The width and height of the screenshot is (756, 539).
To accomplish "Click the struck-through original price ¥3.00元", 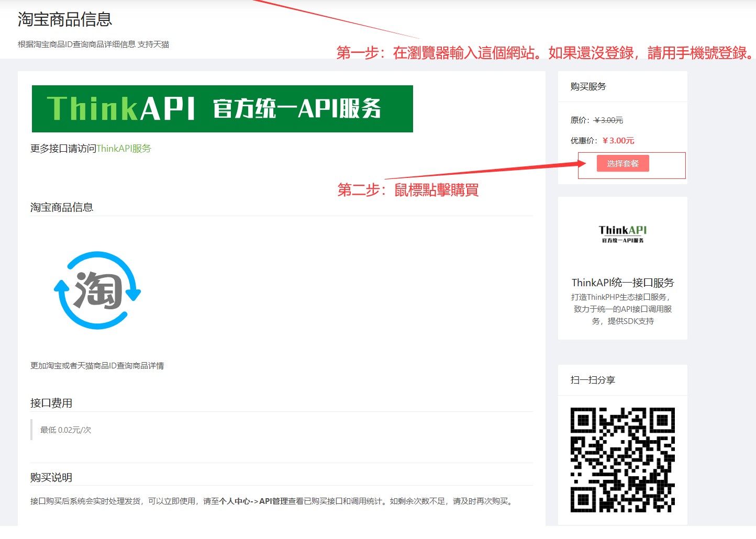I will 608,120.
